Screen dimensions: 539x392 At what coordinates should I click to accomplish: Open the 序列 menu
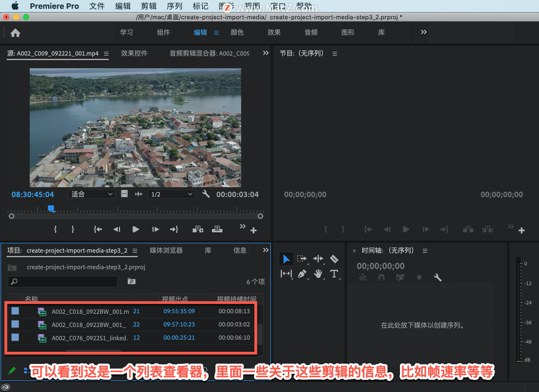tap(174, 6)
